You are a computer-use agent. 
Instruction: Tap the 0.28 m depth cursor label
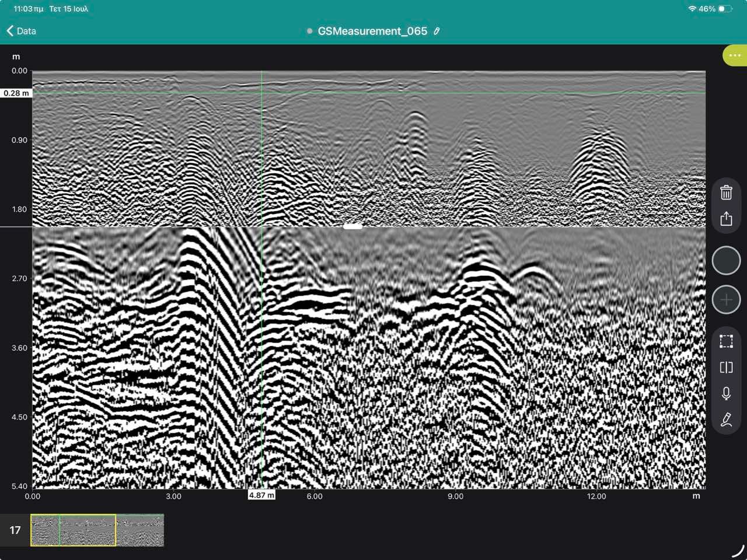(x=16, y=93)
